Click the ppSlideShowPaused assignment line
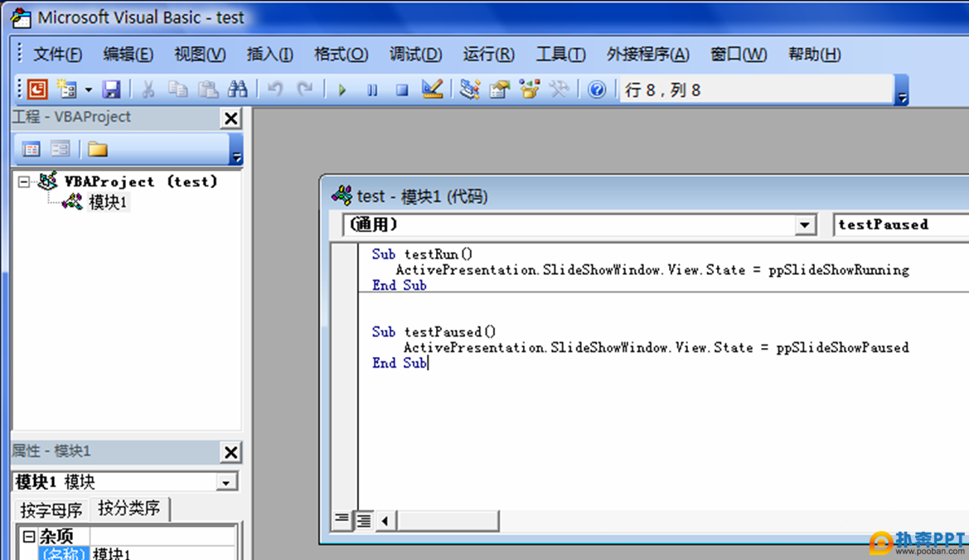This screenshot has height=560, width=969. [x=656, y=348]
